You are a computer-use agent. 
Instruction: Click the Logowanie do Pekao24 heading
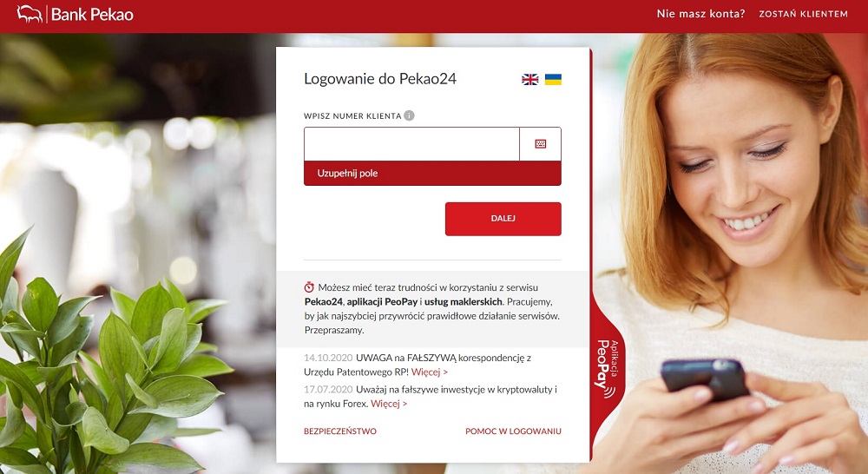point(380,79)
